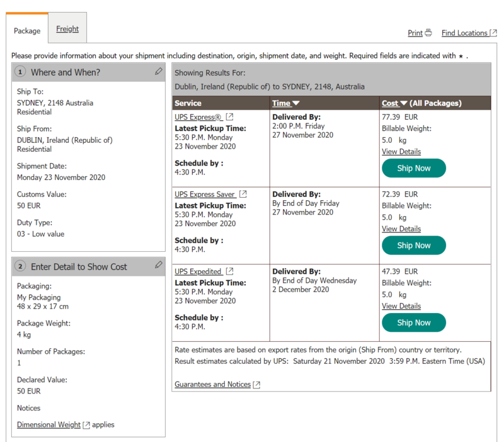Click the Service column header
Image resolution: width=504 pixels, height=442 pixels.
(188, 103)
